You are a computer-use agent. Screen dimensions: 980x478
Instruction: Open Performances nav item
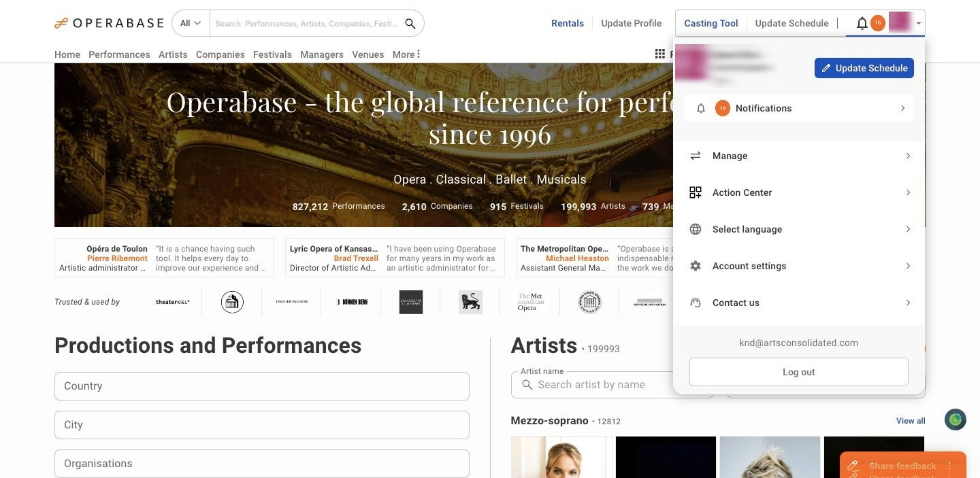click(x=119, y=54)
